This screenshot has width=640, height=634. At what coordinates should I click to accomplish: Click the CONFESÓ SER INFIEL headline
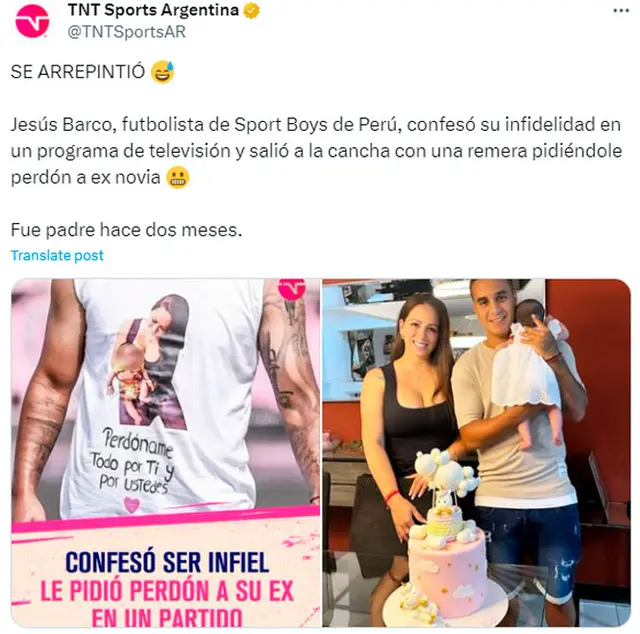pyautogui.click(x=167, y=562)
